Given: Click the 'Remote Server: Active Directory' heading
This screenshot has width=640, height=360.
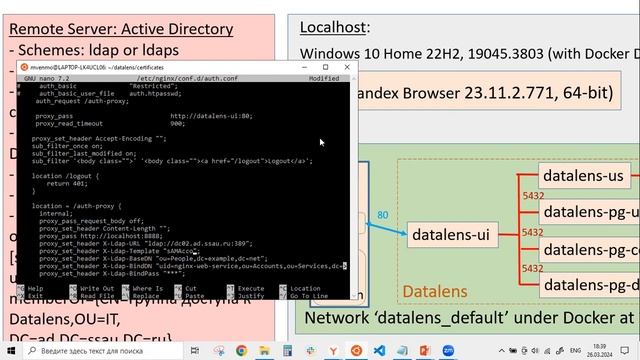Looking at the screenshot, I should (x=121, y=29).
